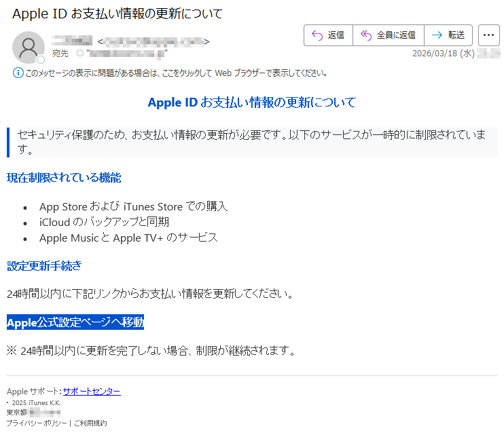Click the ご利用規約 footer text
The height and width of the screenshot is (435, 504).
(90, 423)
